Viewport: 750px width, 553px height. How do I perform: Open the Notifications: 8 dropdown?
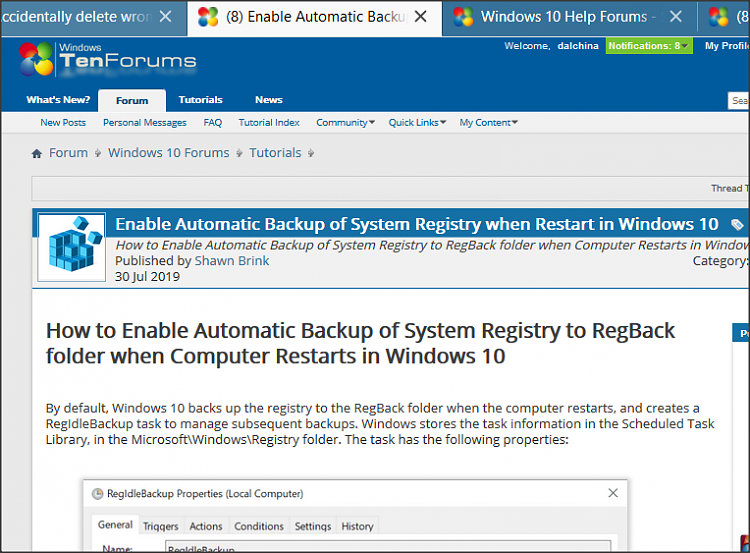tap(649, 46)
